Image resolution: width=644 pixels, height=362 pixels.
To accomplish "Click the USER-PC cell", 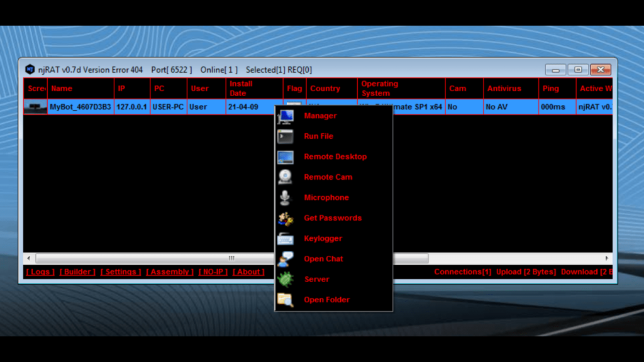I will (x=169, y=107).
